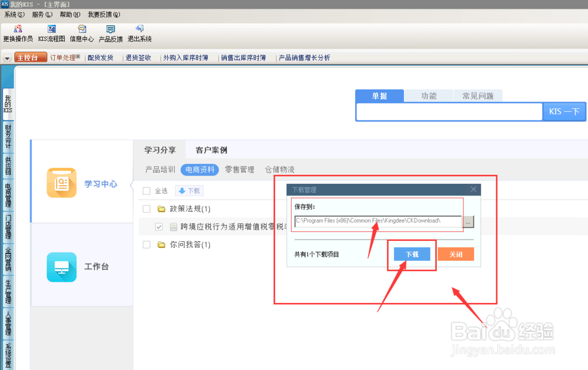
Task: Open the 我要反馈(Q) menu
Action: pos(104,15)
